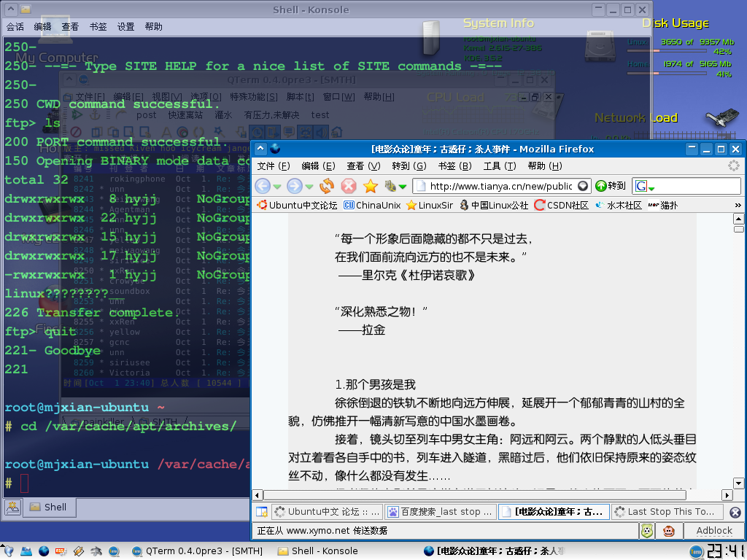The height and width of the screenshot is (560, 747).
Task: Open Konsole 查看 menu
Action: coord(70,27)
